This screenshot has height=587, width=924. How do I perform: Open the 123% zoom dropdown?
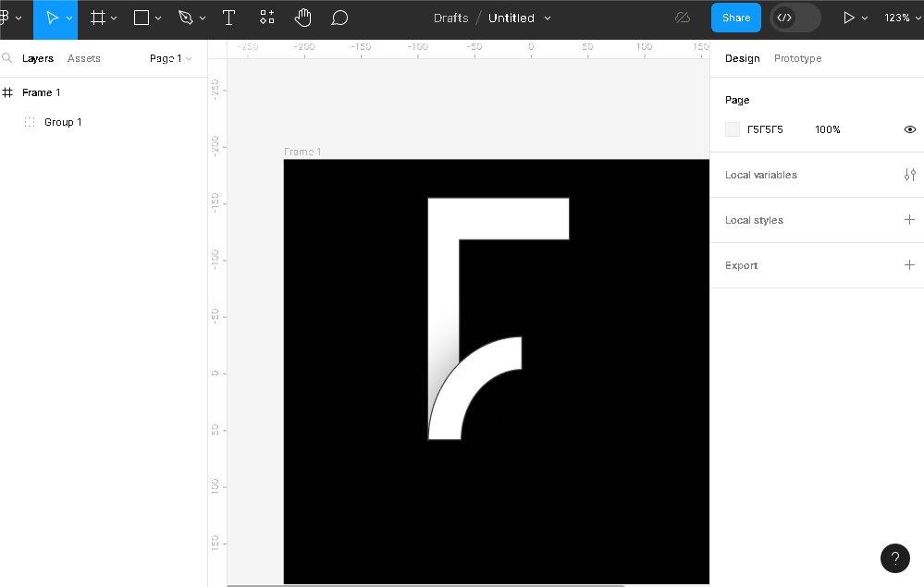901,18
